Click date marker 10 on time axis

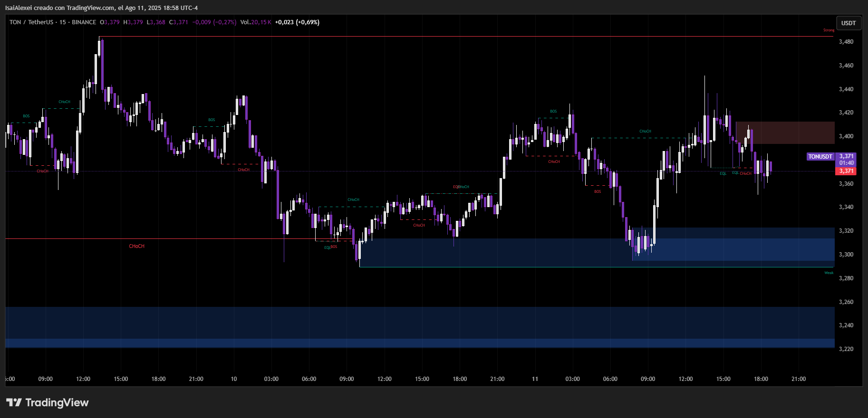pyautogui.click(x=233, y=379)
